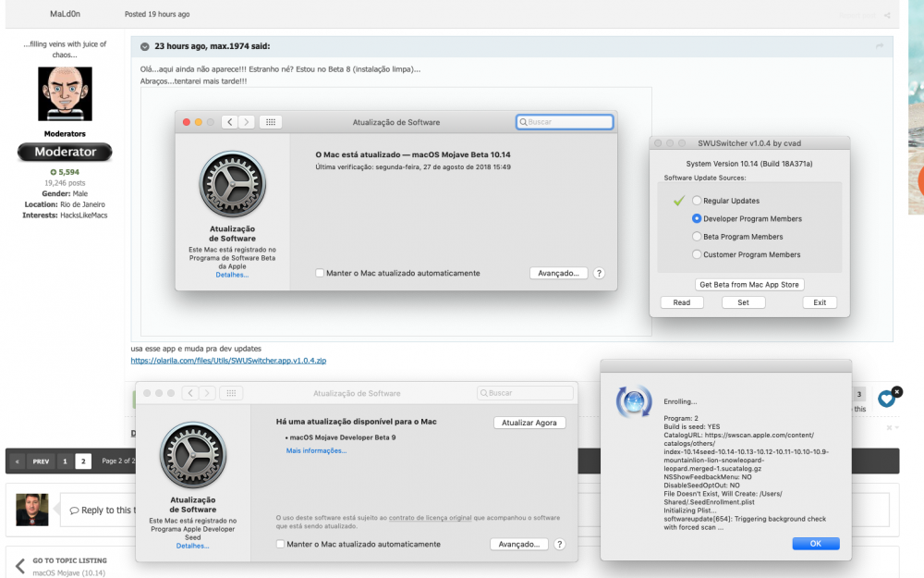Click the gear icon in lower Atualização de Software window
Viewport: 924px width, 578px height.
(x=193, y=455)
